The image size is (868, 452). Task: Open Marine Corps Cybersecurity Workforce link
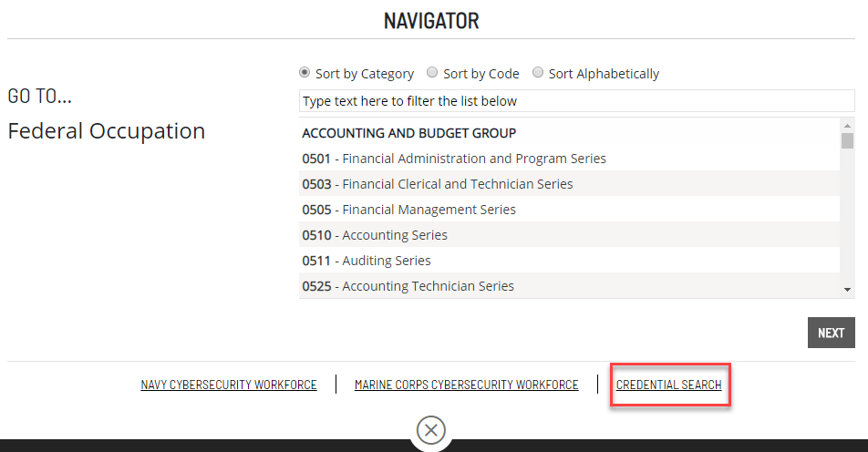point(466,385)
